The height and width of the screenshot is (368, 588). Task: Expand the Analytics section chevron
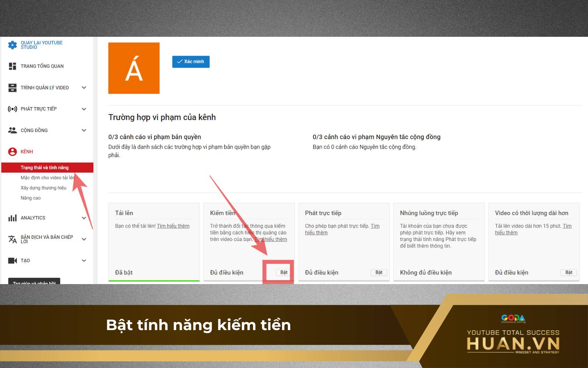pyautogui.click(x=84, y=218)
